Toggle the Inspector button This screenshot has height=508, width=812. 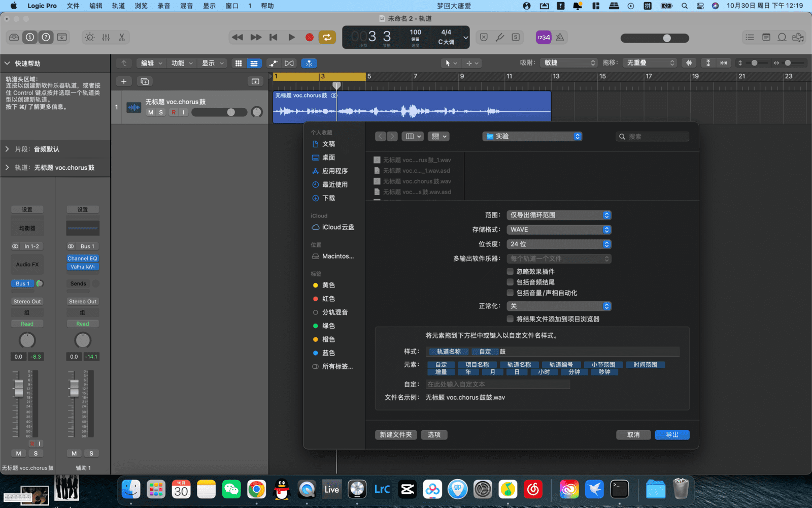[30, 37]
